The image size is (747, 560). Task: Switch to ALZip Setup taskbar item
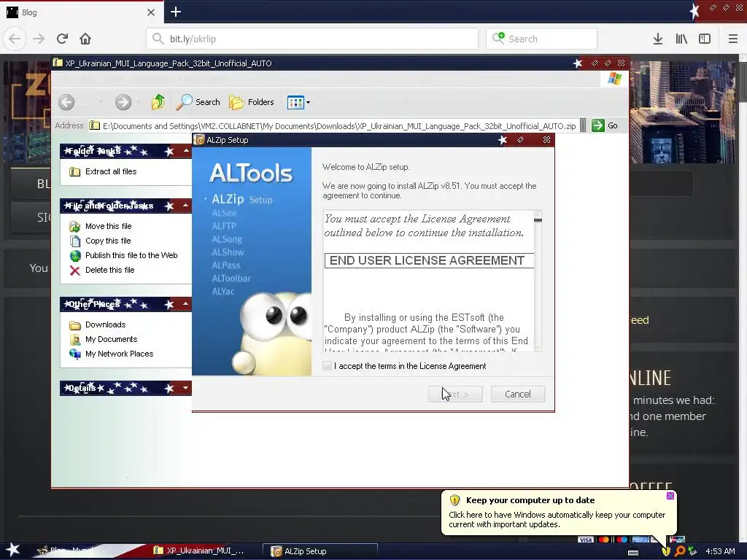[x=320, y=551]
